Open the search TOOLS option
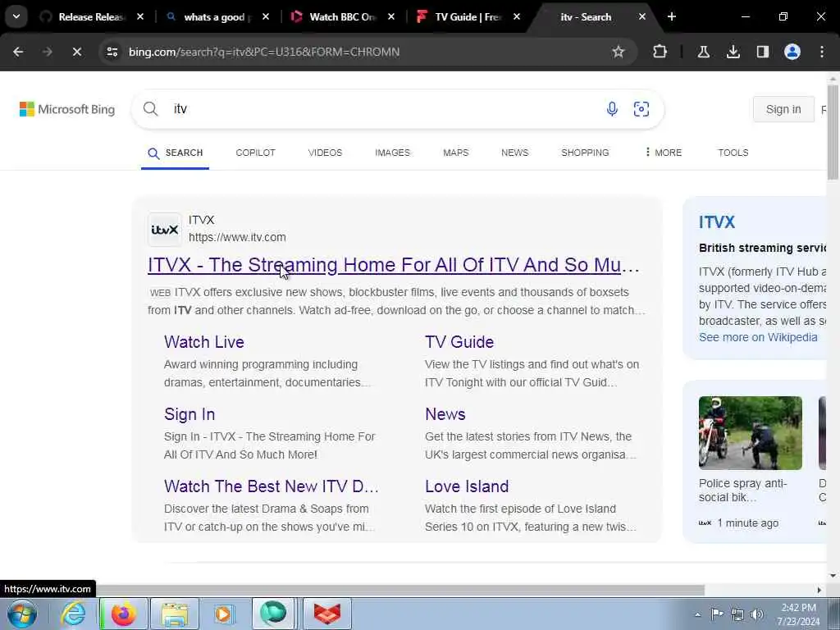 (x=733, y=153)
